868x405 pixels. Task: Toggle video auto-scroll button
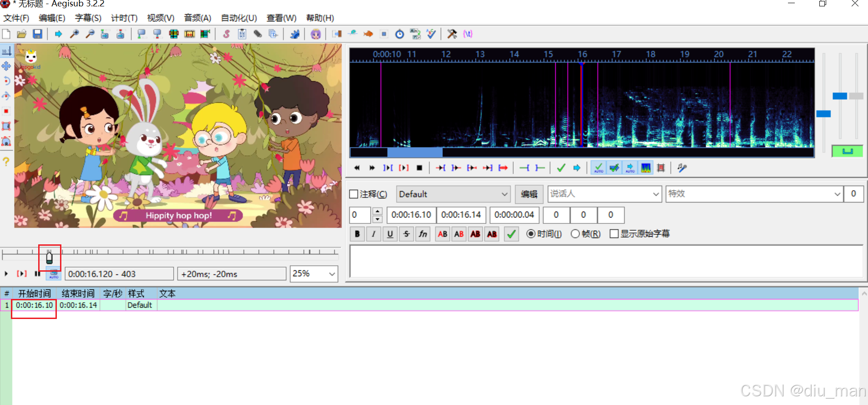tap(54, 274)
